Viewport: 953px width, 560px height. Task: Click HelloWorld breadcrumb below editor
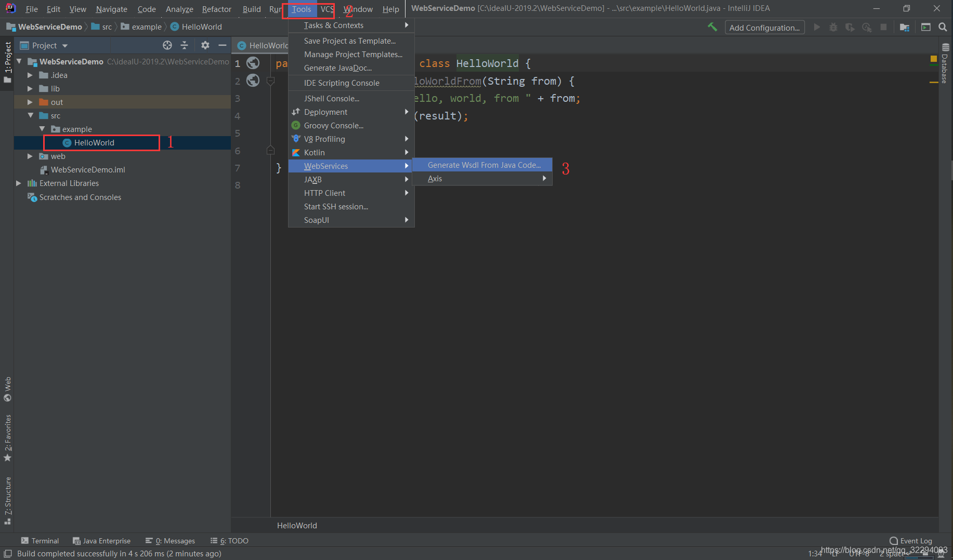coord(297,525)
